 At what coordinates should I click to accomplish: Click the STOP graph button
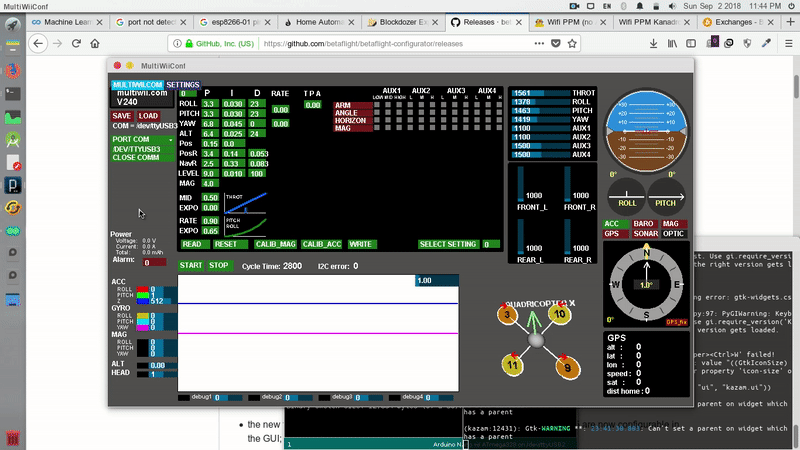pyautogui.click(x=220, y=265)
